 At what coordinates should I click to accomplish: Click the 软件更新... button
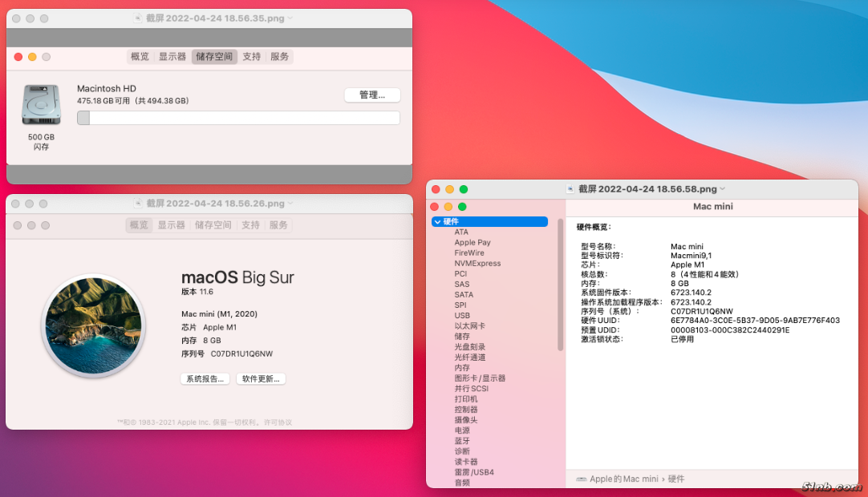point(261,379)
